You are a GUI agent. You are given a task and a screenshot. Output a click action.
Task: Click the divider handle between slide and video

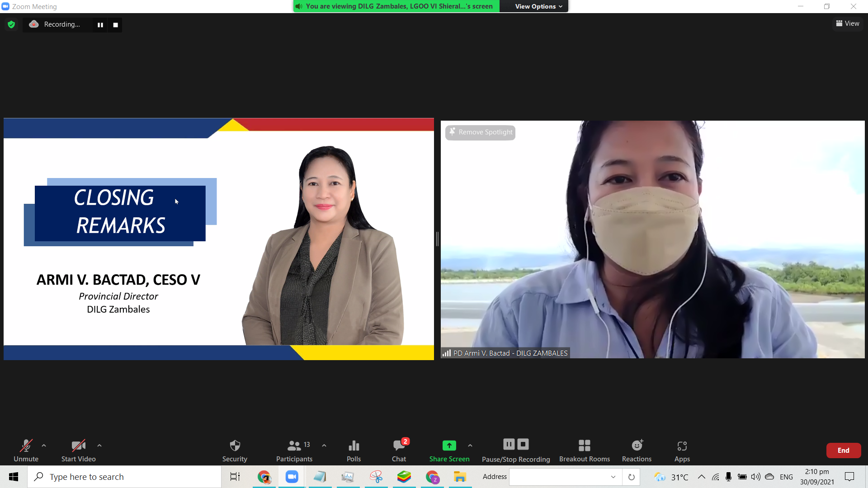click(x=437, y=239)
